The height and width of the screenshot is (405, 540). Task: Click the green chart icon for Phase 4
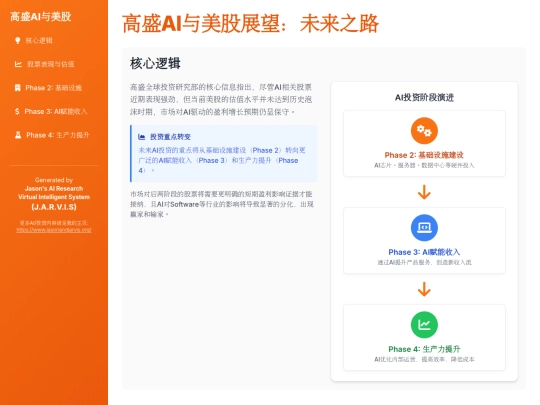424,325
